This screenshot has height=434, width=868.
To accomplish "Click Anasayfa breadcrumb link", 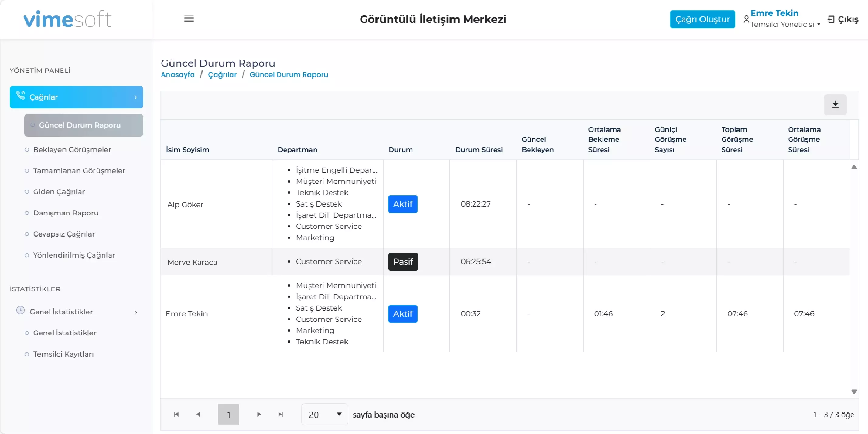I will pos(178,74).
